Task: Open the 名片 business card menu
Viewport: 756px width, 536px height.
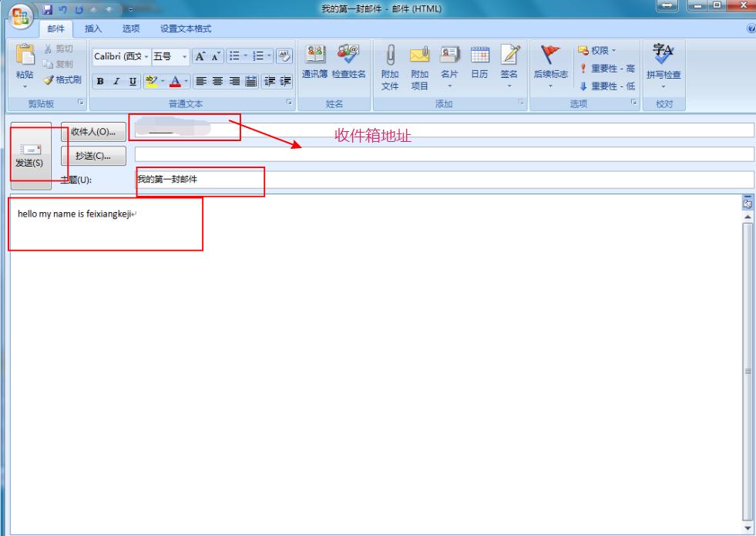Action: point(449,68)
